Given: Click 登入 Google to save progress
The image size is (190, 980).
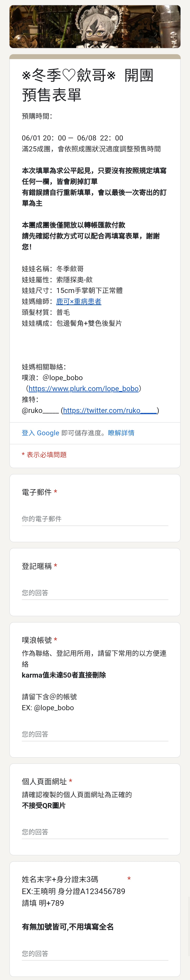Looking at the screenshot, I should point(40,433).
